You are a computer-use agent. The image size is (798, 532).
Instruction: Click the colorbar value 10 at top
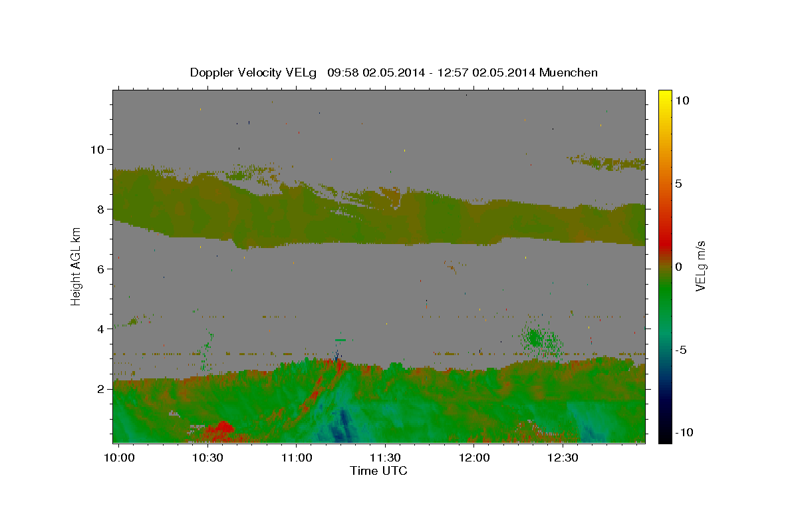[682, 100]
